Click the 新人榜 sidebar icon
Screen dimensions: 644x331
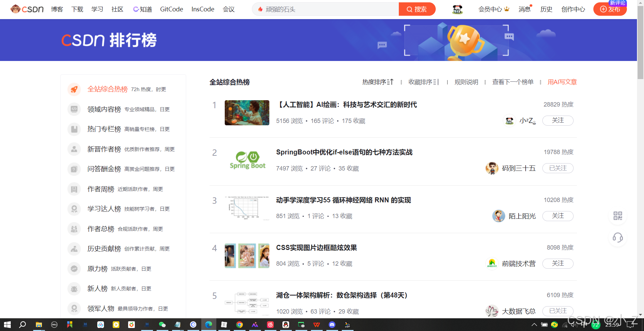pyautogui.click(x=74, y=289)
